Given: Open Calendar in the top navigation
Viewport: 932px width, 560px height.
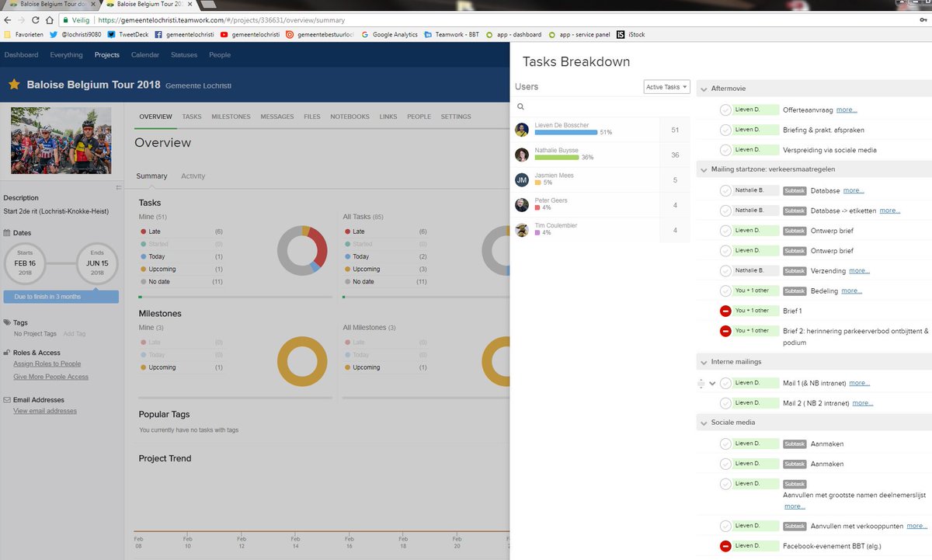Looking at the screenshot, I should (x=145, y=55).
